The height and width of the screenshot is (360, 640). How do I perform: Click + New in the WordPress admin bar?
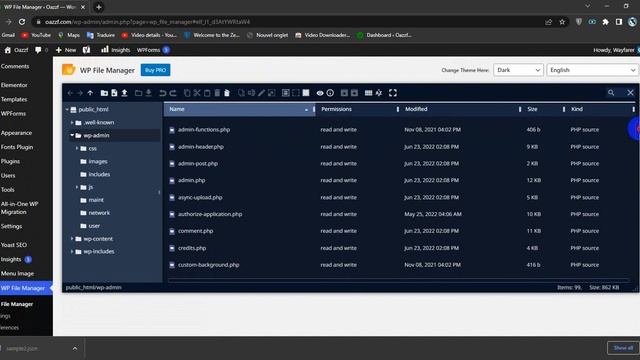pos(66,50)
